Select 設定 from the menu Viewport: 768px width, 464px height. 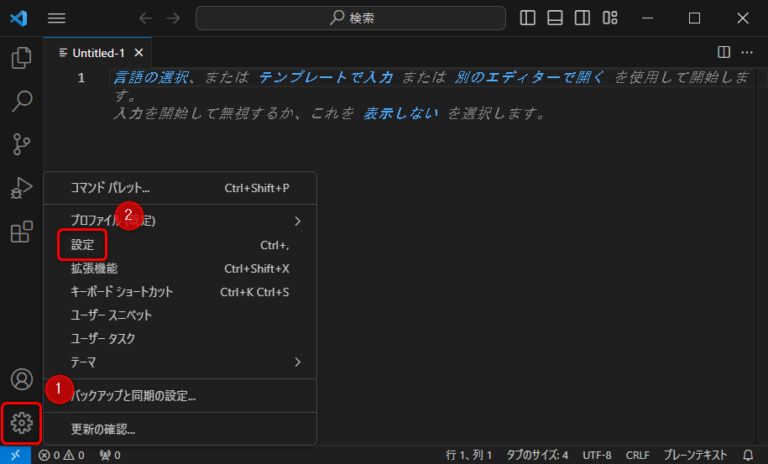[x=82, y=244]
